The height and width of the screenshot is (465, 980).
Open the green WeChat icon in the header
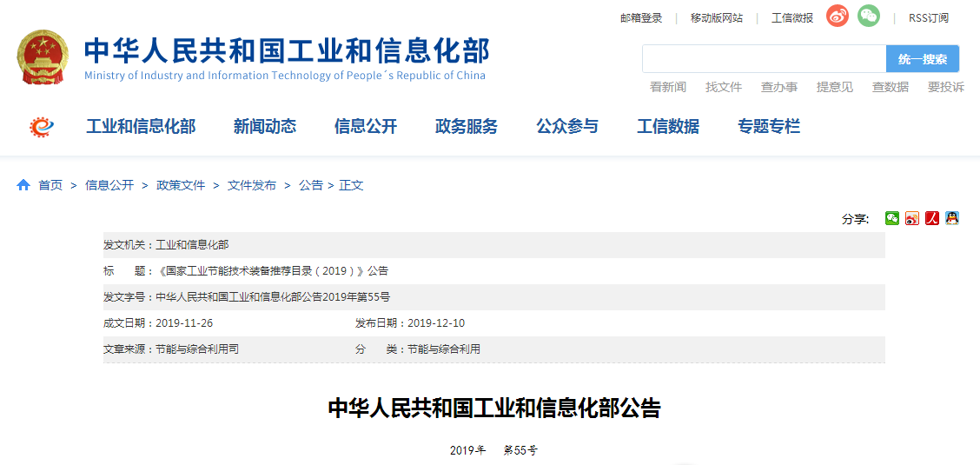(x=869, y=17)
